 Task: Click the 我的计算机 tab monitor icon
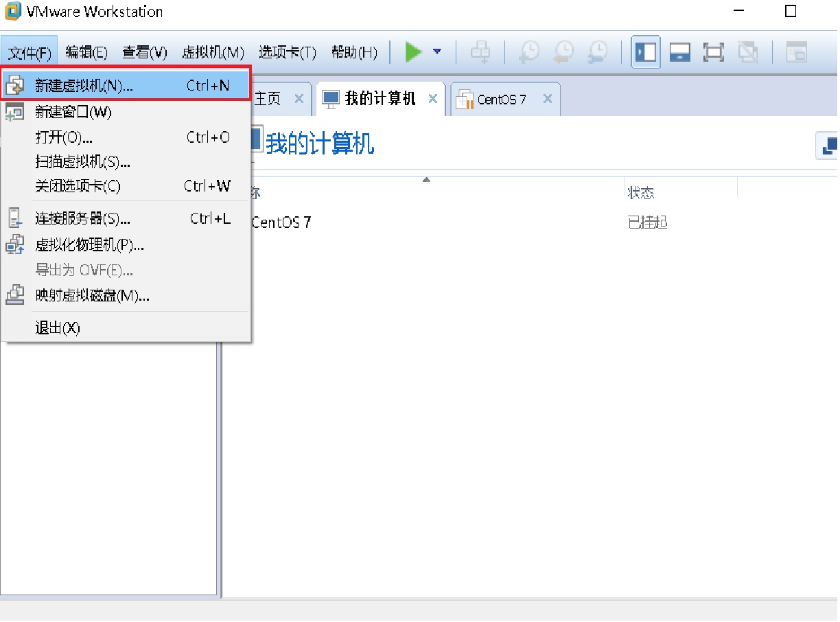[331, 99]
